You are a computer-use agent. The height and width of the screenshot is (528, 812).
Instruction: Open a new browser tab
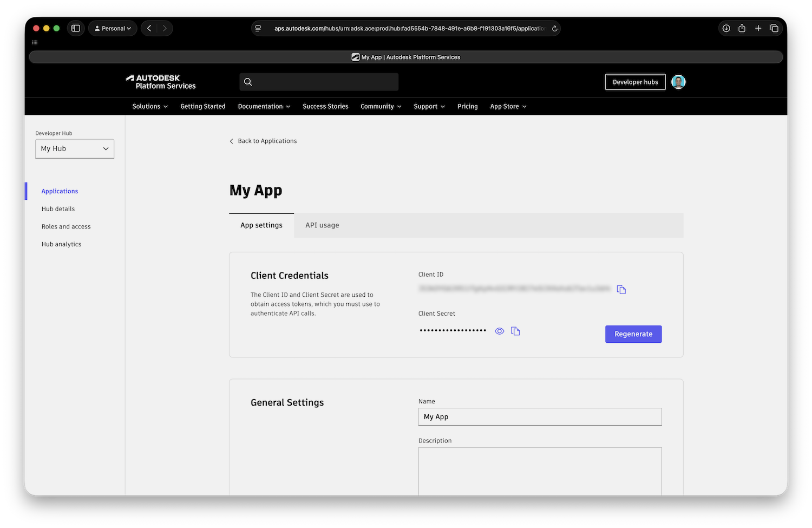click(x=758, y=28)
